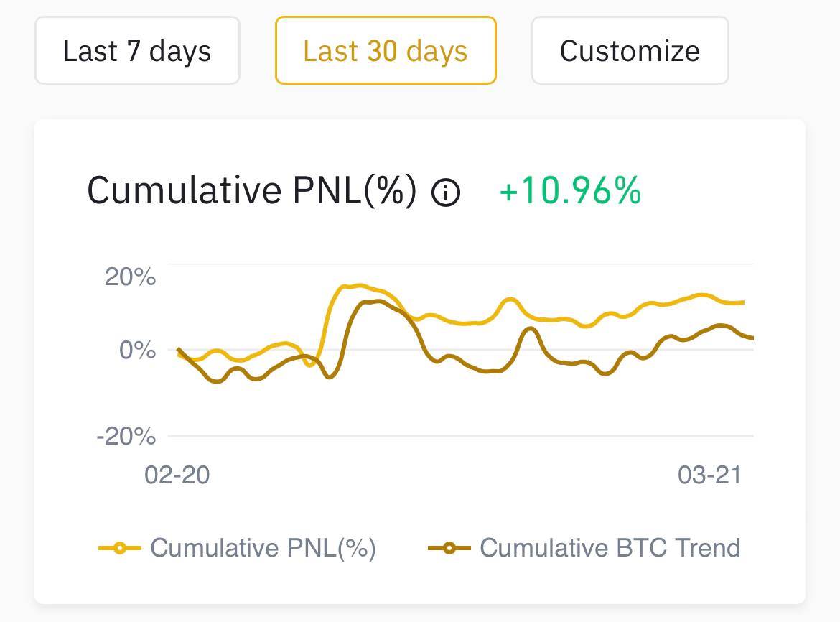Click the yellow Cumulative PNL(%) legend marker
This screenshot has height=622, width=840.
pyautogui.click(x=120, y=548)
